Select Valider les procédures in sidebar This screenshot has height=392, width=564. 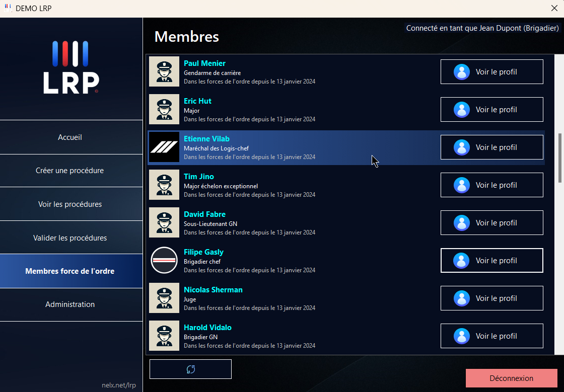tap(70, 238)
